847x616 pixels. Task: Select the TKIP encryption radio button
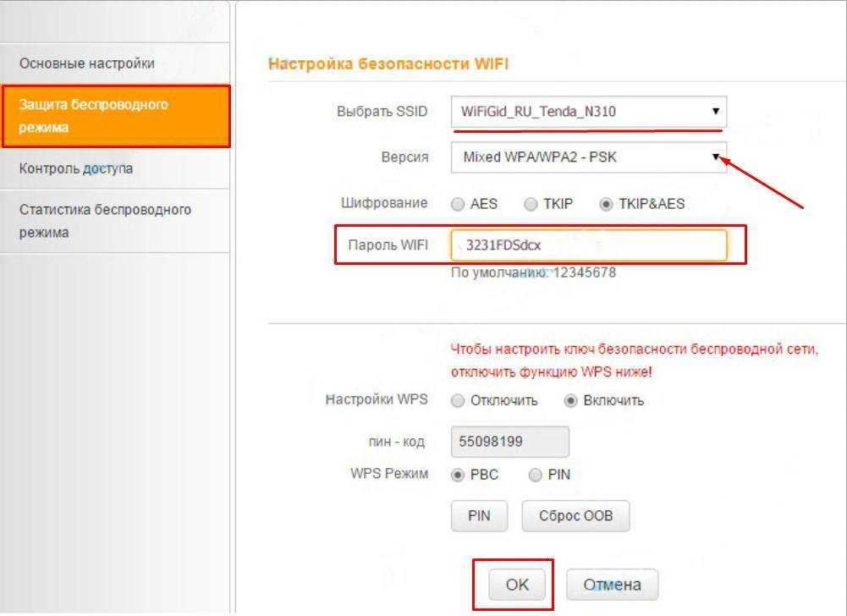531,204
